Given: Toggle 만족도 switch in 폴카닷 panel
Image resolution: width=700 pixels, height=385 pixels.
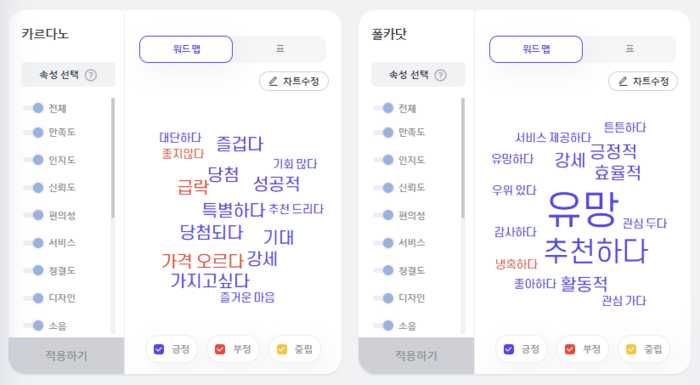Looking at the screenshot, I should pyautogui.click(x=384, y=132).
